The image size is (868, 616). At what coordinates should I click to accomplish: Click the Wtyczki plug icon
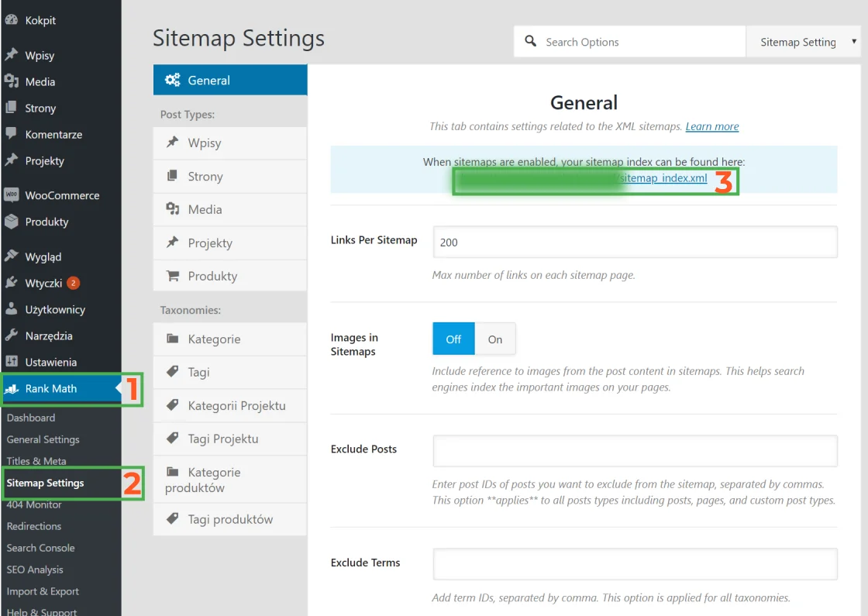[x=11, y=282]
